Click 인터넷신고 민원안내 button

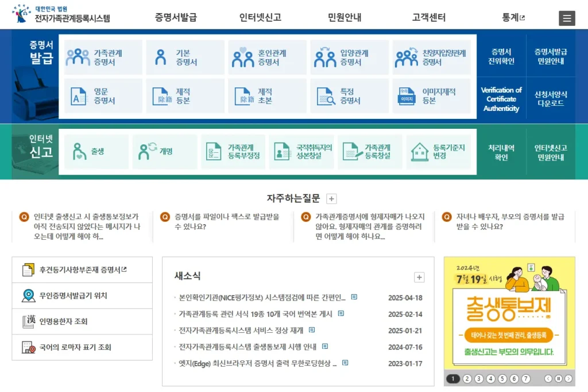click(x=551, y=152)
